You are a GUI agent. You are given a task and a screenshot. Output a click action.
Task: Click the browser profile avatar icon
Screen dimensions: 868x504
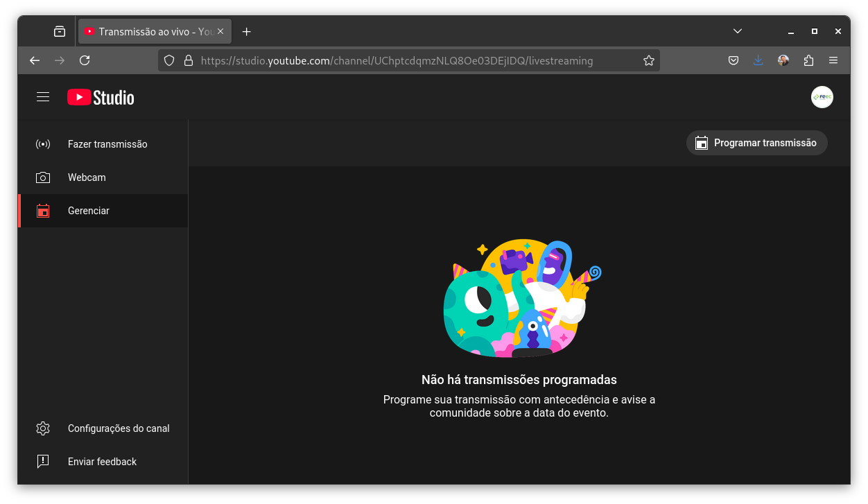point(783,60)
